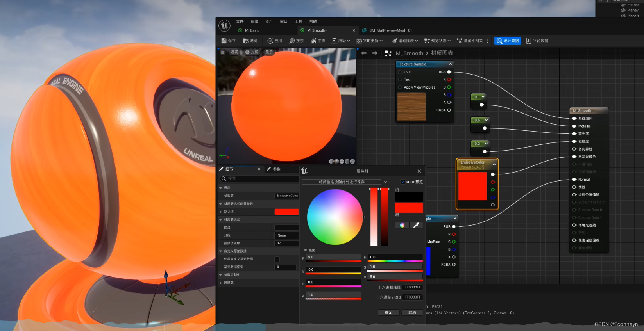Image resolution: width=644 pixels, height=331 pixels.
Task: Open the 搜索 search tool in the toolbar
Action: [297, 41]
